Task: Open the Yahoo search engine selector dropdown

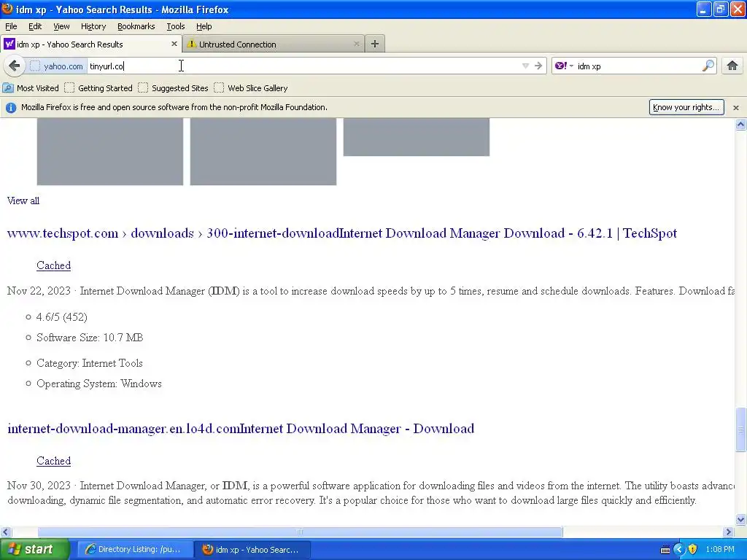Action: pos(564,66)
